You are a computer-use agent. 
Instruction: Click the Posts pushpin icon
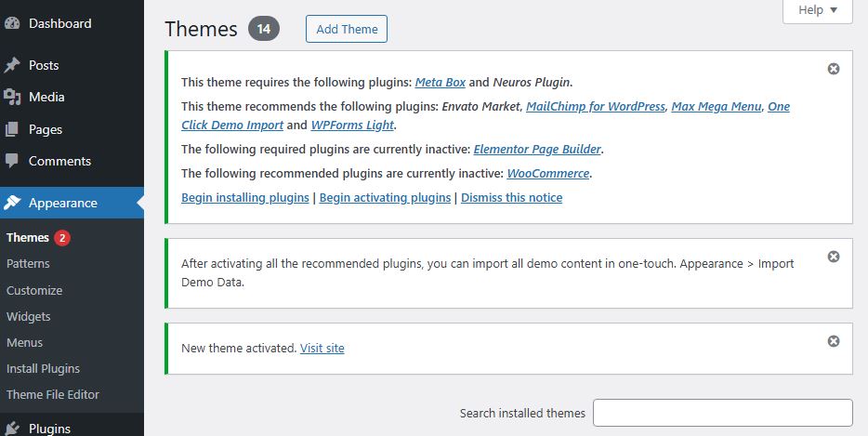(12, 65)
